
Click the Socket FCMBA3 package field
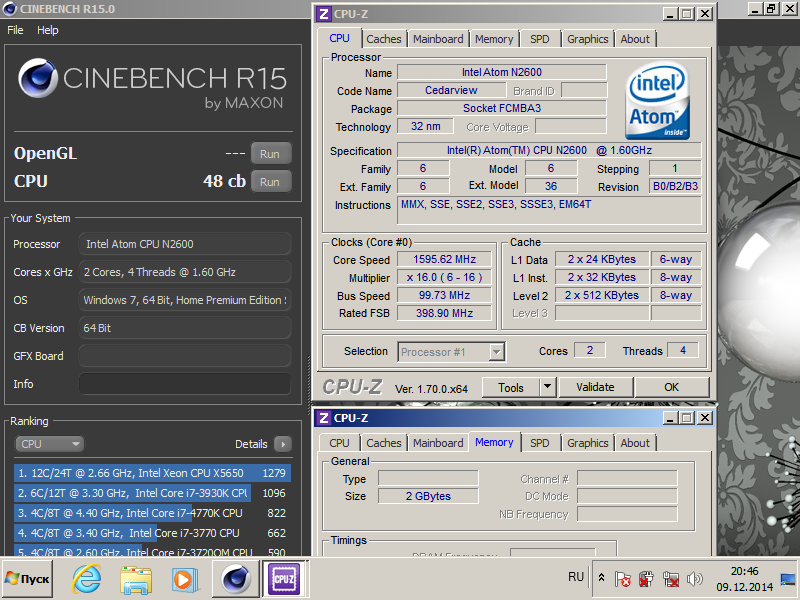tap(502, 108)
